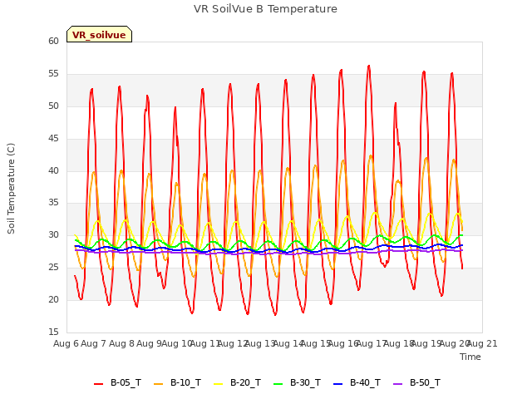
Task: Click the red B-05_T legend swatch
Action: pyautogui.click(x=98, y=384)
